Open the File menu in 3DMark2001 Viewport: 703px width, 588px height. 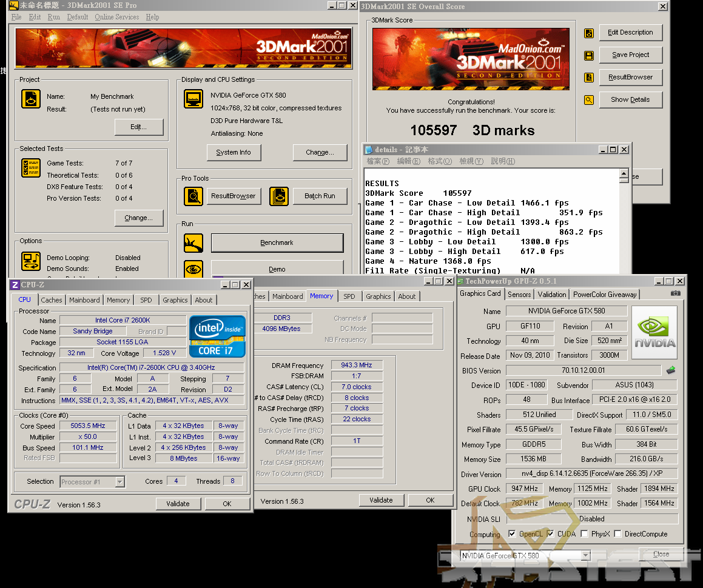16,17
